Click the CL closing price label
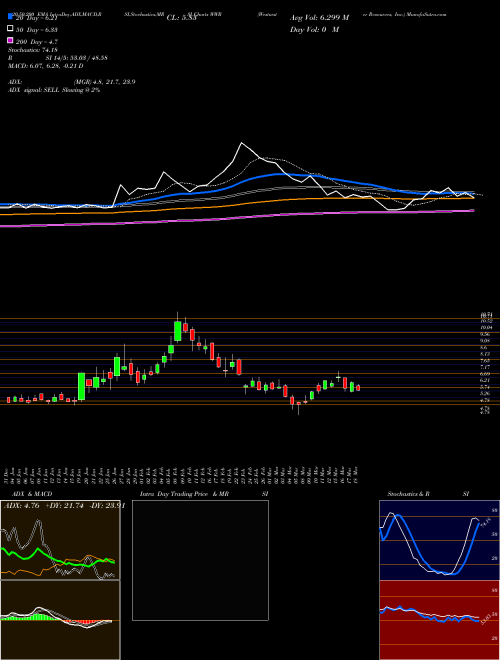Screen dimensions: 500x660 [181, 18]
